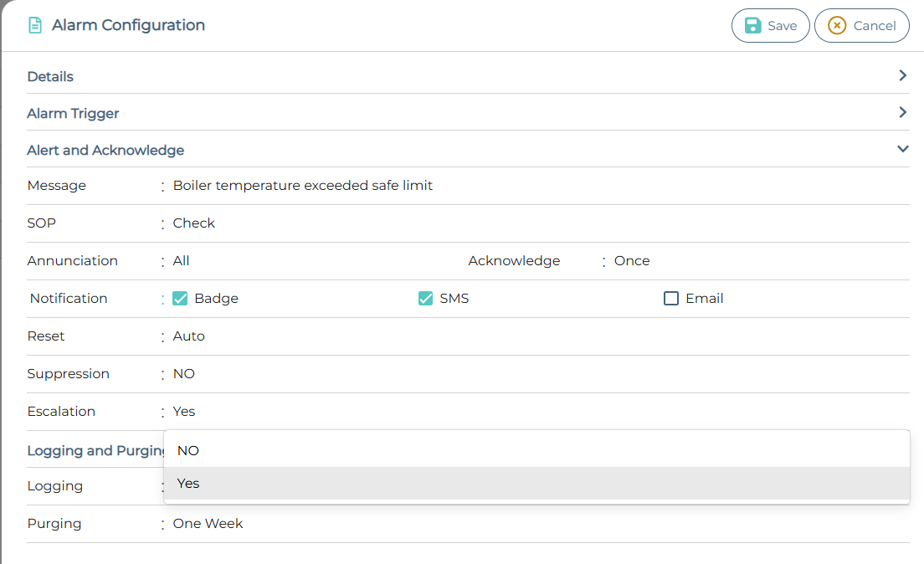924x564 pixels.
Task: Collapse Alert and Acknowledge section chevron
Action: pyautogui.click(x=902, y=149)
